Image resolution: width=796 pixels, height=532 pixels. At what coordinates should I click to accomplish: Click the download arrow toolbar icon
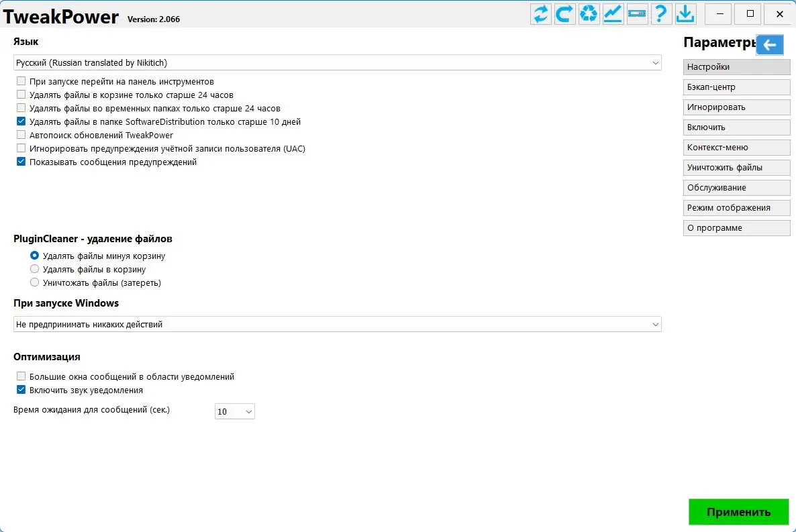coord(685,13)
